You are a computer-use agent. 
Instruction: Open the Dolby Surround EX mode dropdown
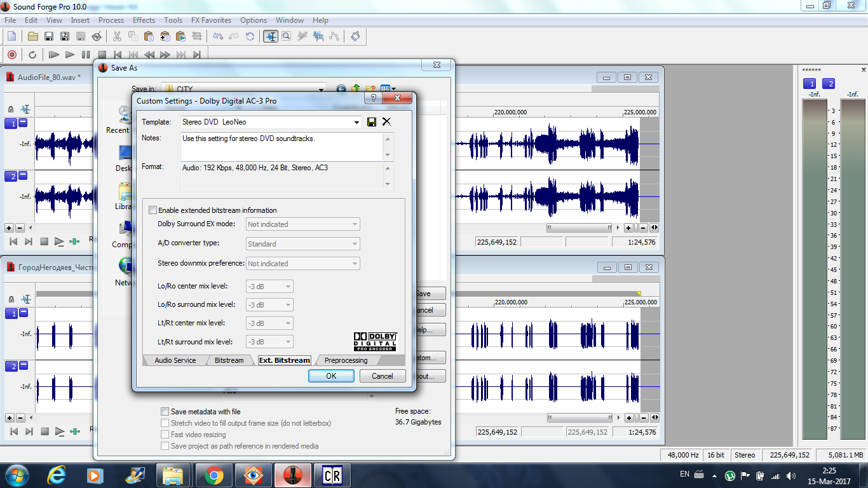click(302, 224)
